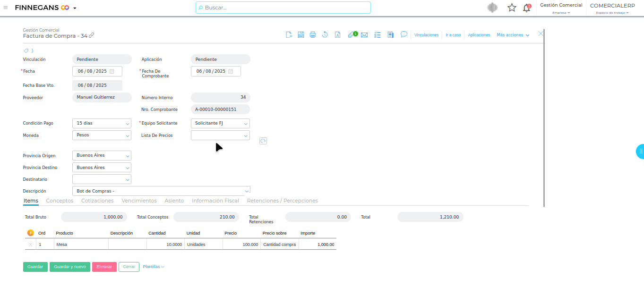The image size is (644, 287).
Task: Click the email envelope icon
Action: tap(364, 35)
